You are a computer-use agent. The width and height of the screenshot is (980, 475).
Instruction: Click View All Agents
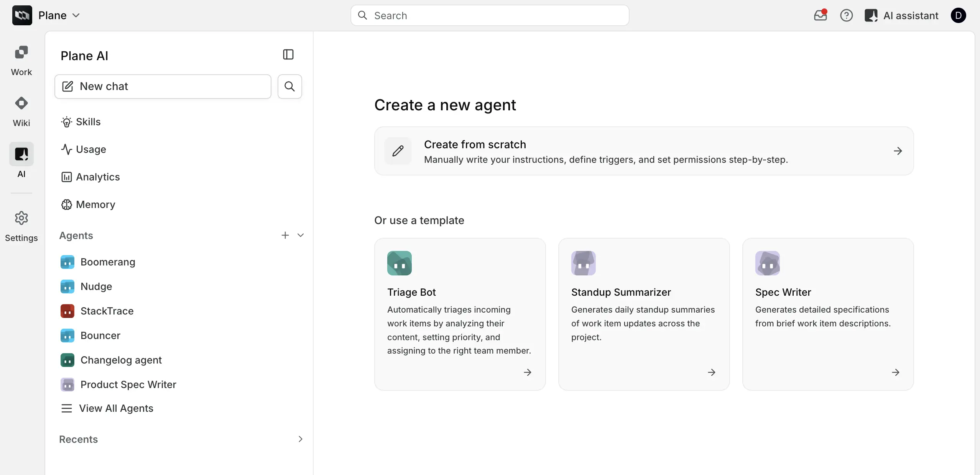click(x=107, y=408)
